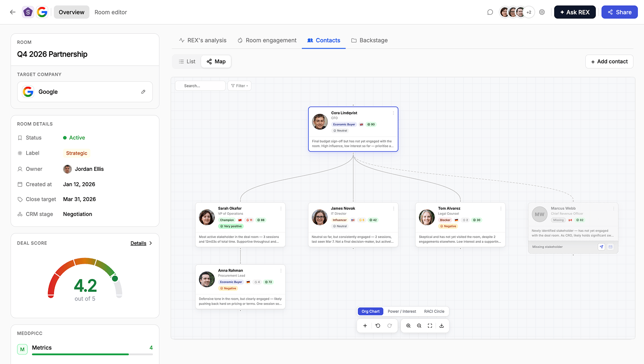The height and width of the screenshot is (364, 644).
Task: Open James Novak card options menu
Action: click(393, 209)
